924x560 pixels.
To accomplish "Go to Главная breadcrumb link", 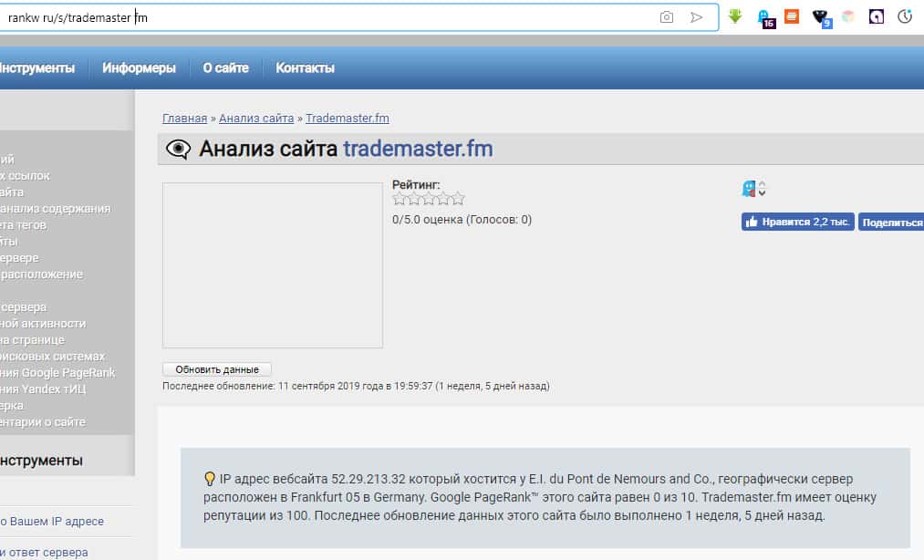I will pyautogui.click(x=185, y=118).
